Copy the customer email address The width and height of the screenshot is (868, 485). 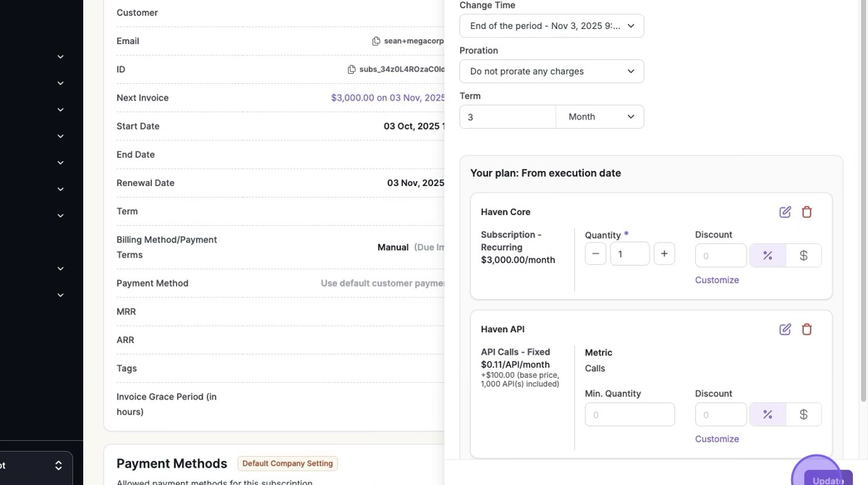[x=376, y=41]
